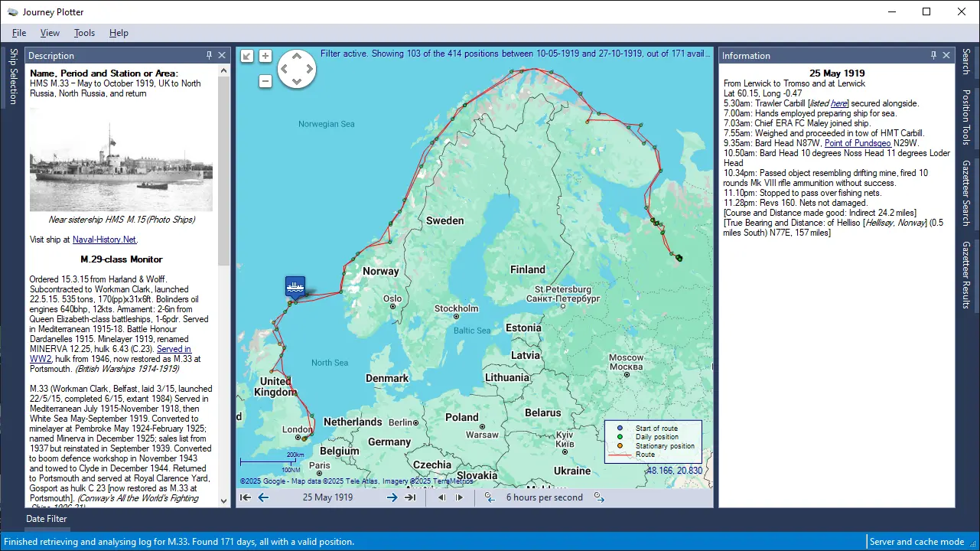The image size is (980, 551).
Task: Open the Position Tools side tab
Action: click(966, 117)
